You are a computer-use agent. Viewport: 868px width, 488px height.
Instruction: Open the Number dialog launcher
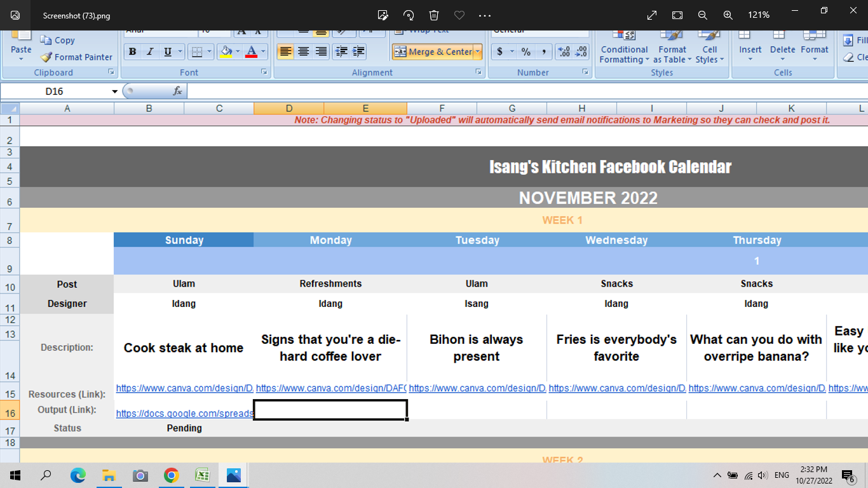(x=585, y=72)
